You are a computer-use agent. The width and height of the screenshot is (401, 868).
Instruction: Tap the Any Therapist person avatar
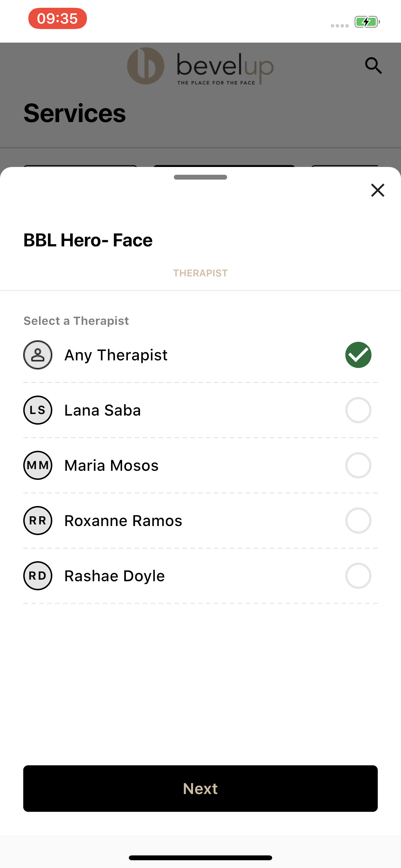coord(38,355)
